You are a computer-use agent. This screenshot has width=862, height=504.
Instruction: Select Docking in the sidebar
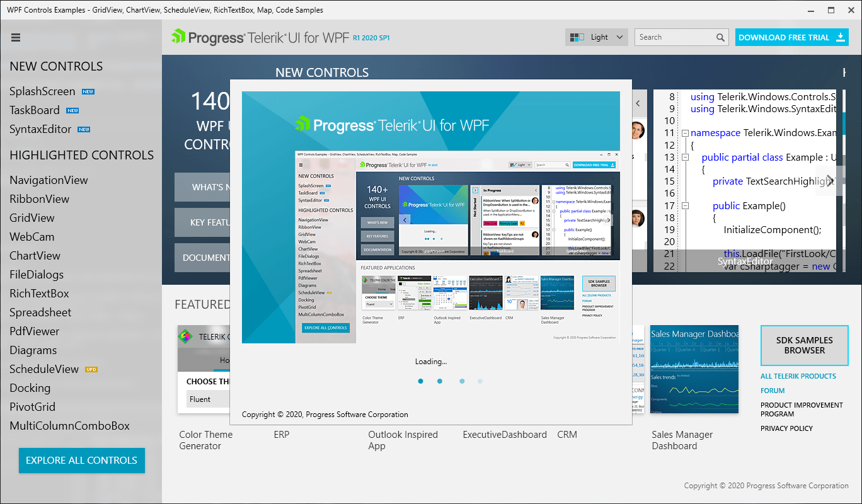pos(30,388)
